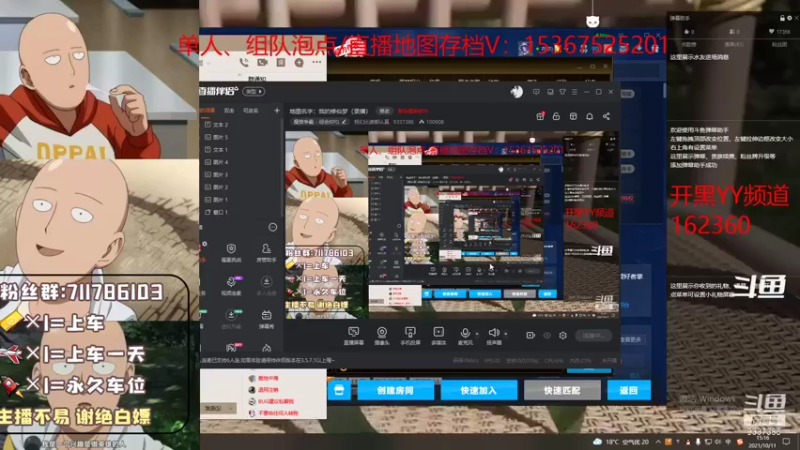Open the 房管助手 tool in the companion sidebar

click(266, 252)
